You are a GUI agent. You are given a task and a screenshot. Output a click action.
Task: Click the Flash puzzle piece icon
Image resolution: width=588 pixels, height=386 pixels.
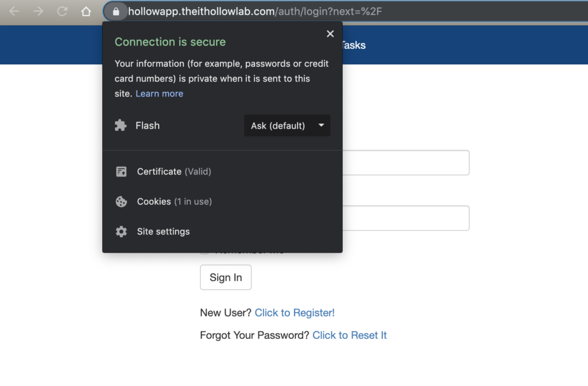[x=121, y=125]
